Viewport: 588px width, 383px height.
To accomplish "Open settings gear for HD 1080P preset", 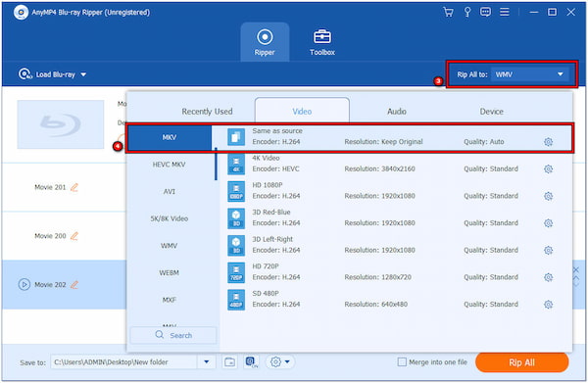I will click(x=548, y=196).
